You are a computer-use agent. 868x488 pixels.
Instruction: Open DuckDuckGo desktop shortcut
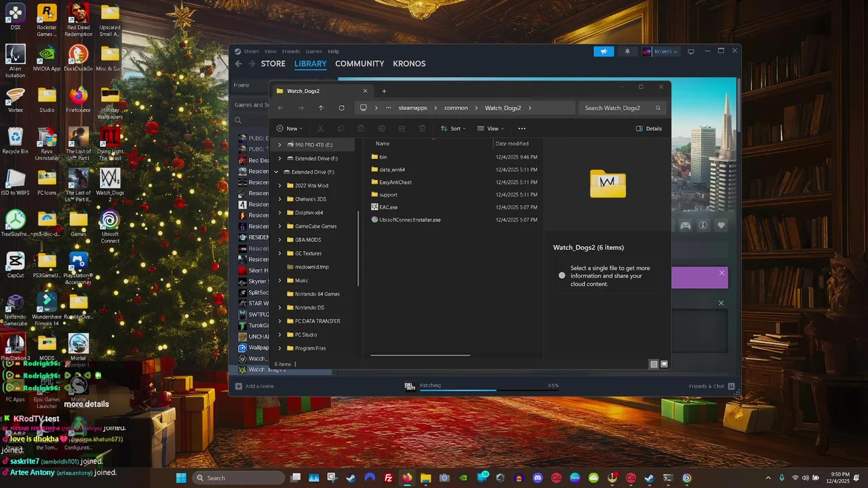tap(79, 58)
